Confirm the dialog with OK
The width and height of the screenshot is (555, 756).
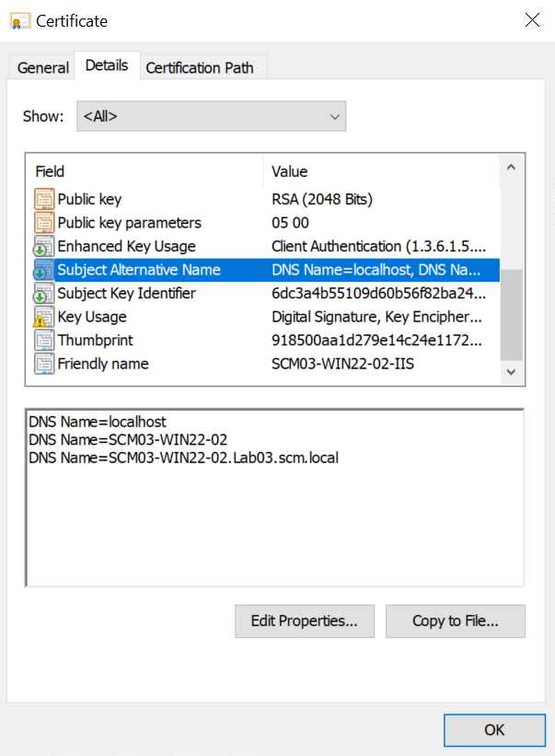pyautogui.click(x=494, y=730)
